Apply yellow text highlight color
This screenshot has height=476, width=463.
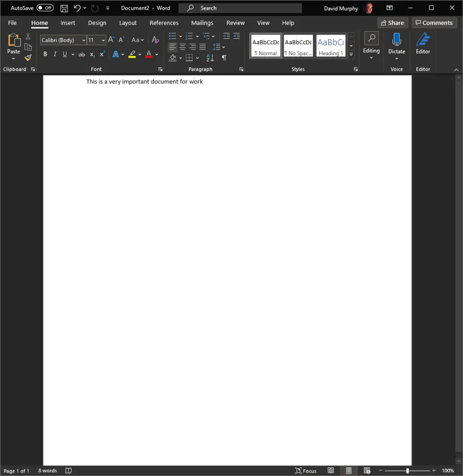pos(132,54)
